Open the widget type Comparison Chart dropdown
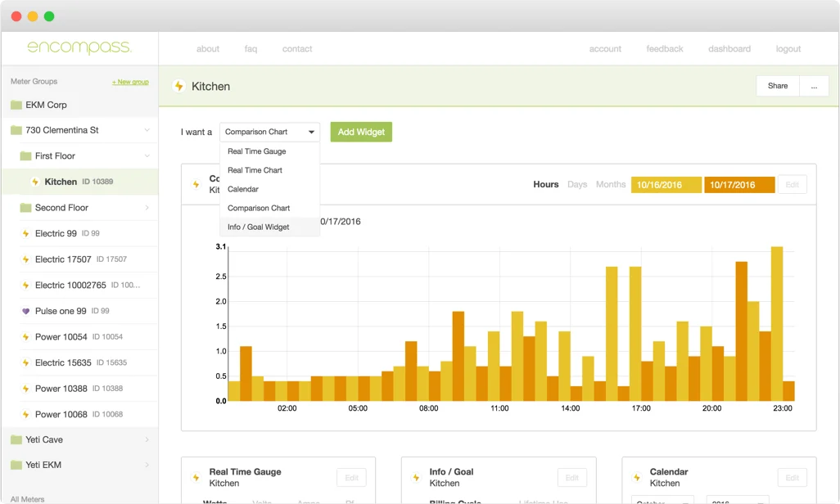Image resolution: width=840 pixels, height=504 pixels. 269,132
